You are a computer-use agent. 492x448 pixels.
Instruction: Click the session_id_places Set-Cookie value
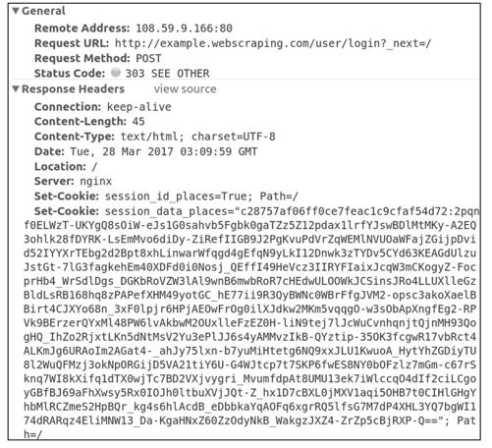click(201, 196)
